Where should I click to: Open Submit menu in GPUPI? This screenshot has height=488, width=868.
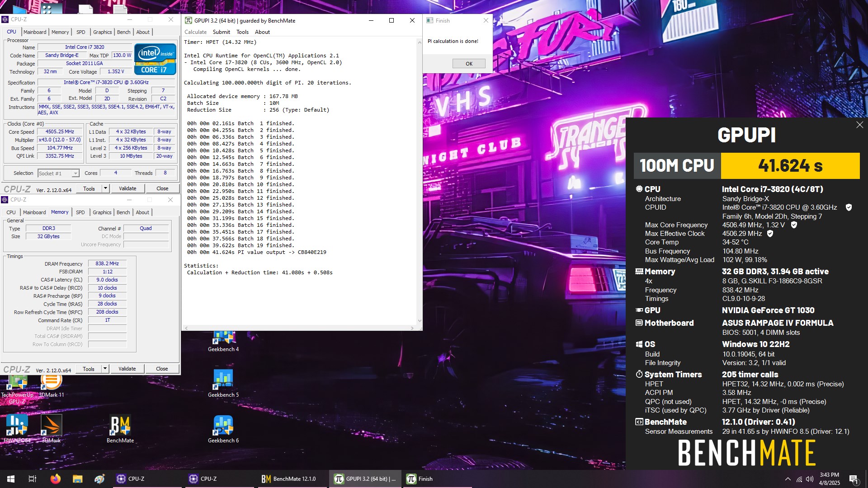click(222, 32)
